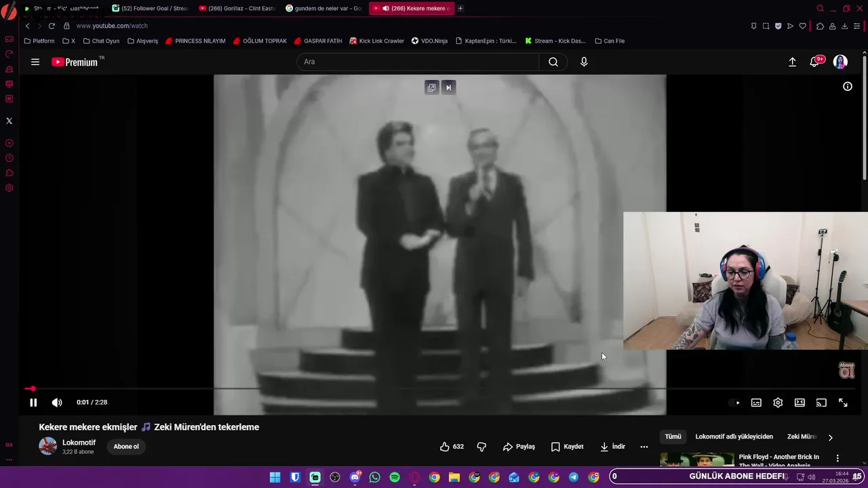Open browser downloads icon in toolbar
This screenshot has height=488, width=868.
click(844, 26)
